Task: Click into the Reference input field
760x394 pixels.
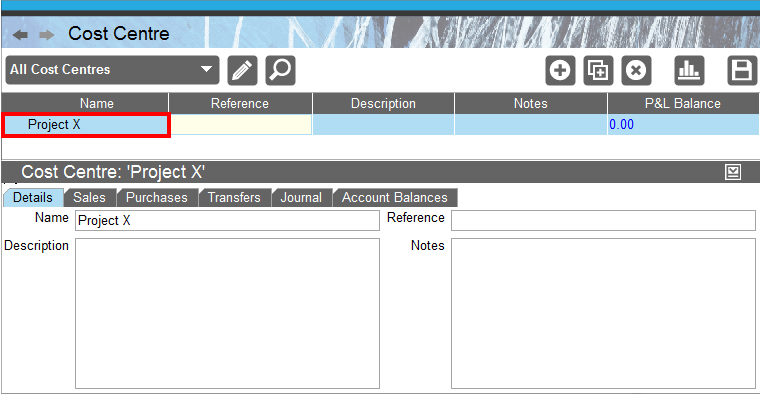Action: point(603,220)
